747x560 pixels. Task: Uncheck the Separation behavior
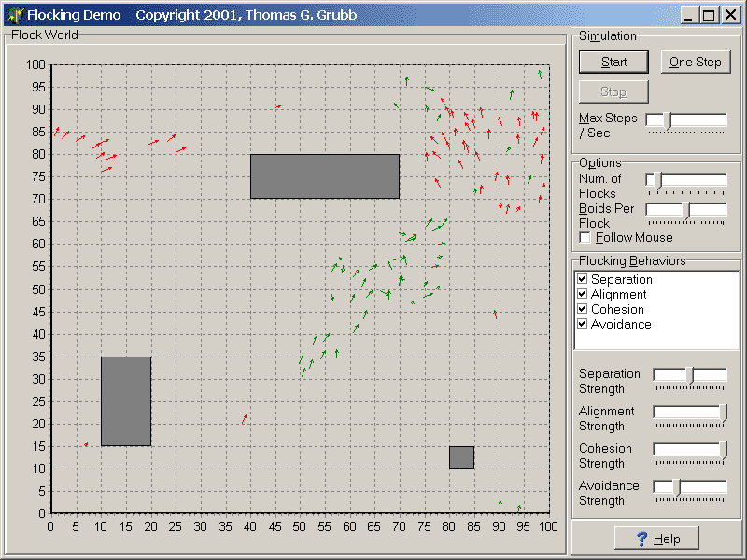coord(583,279)
